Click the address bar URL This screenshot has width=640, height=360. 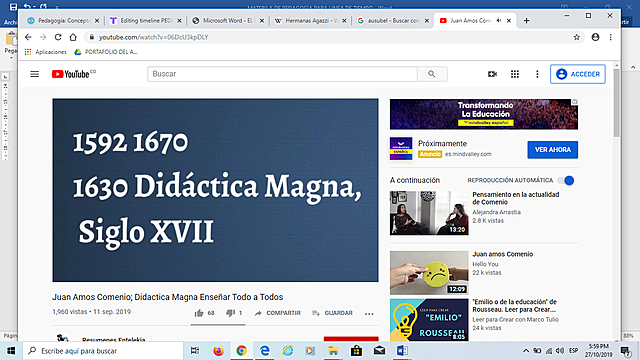tap(153, 37)
